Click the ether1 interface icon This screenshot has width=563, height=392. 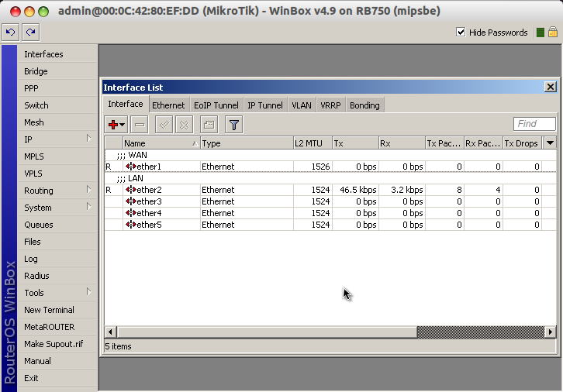[131, 167]
